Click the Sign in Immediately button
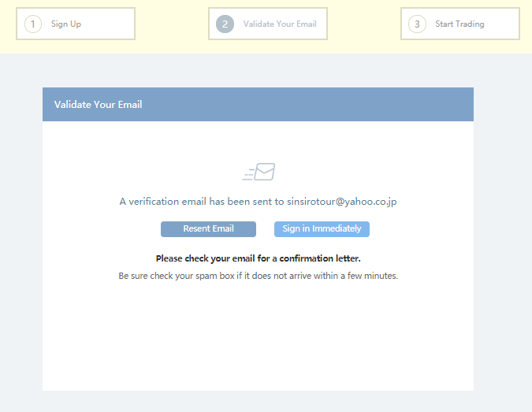Image resolution: width=532 pixels, height=412 pixels. [322, 229]
